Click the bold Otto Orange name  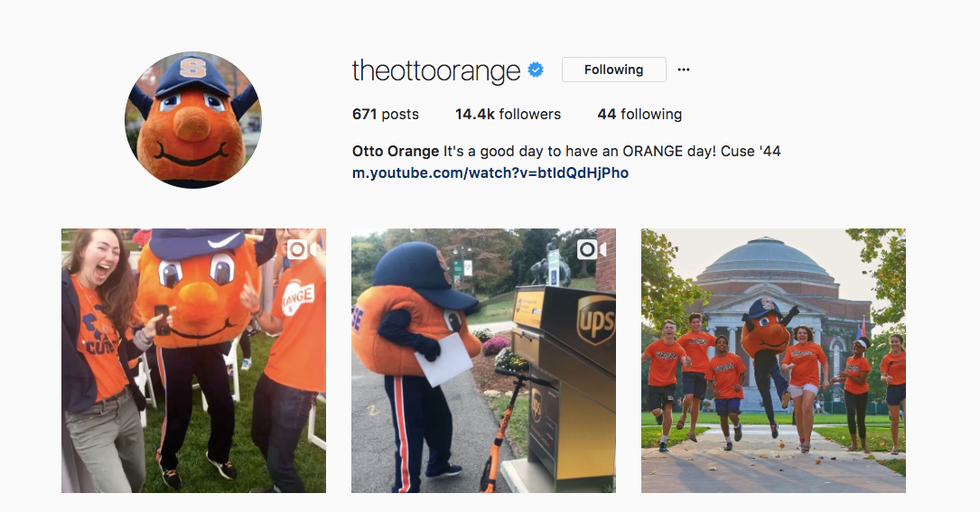(396, 151)
